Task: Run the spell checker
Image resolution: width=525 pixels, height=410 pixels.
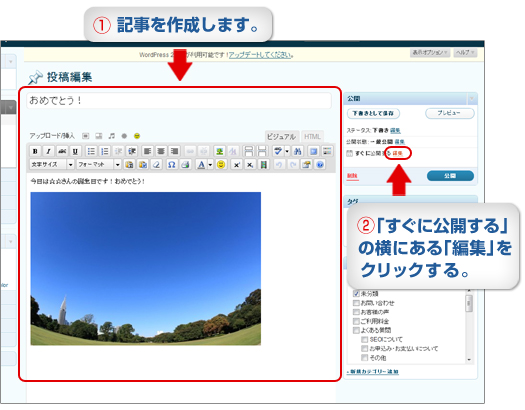Action: pyautogui.click(x=278, y=151)
